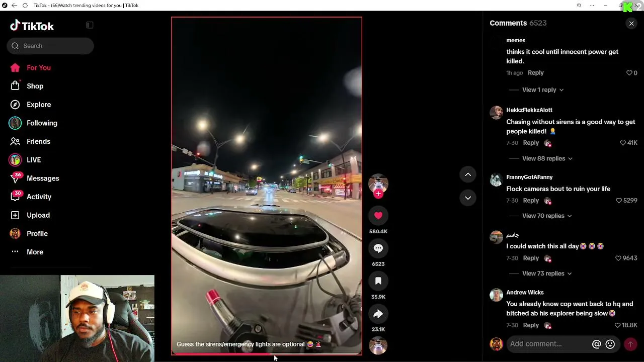This screenshot has width=644, height=362.
Task: Go to next video arrow
Action: coord(468,198)
